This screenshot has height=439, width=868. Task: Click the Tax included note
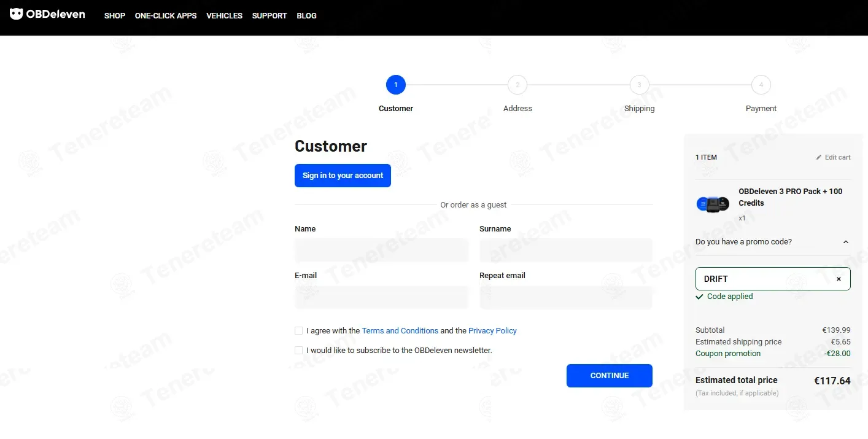point(737,393)
